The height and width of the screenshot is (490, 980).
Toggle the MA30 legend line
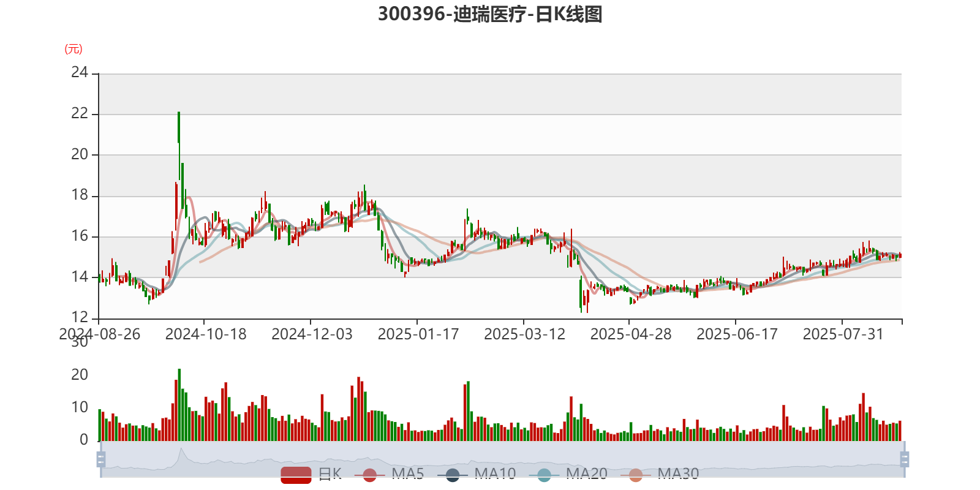(x=660, y=475)
